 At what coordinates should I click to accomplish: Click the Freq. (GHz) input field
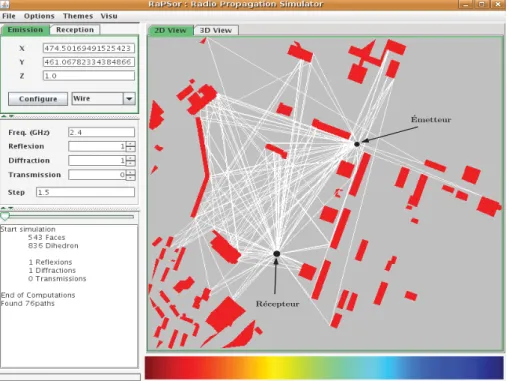[x=101, y=132]
